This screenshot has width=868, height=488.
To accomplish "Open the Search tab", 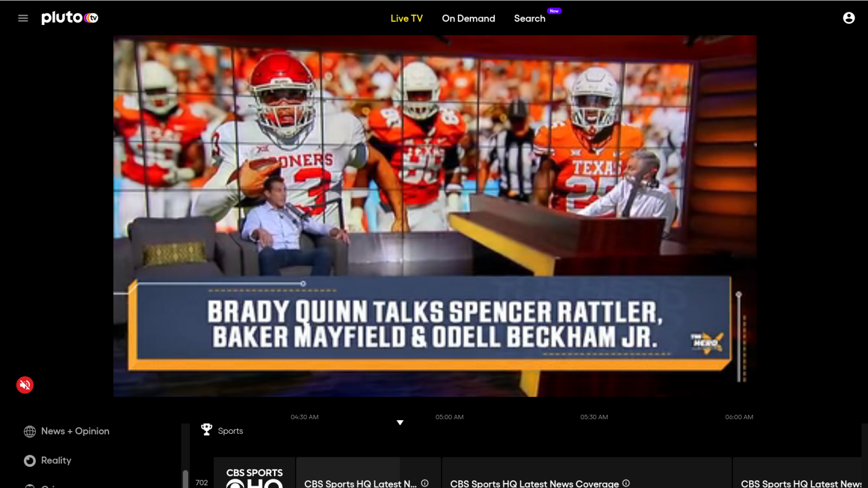I will pos(529,19).
